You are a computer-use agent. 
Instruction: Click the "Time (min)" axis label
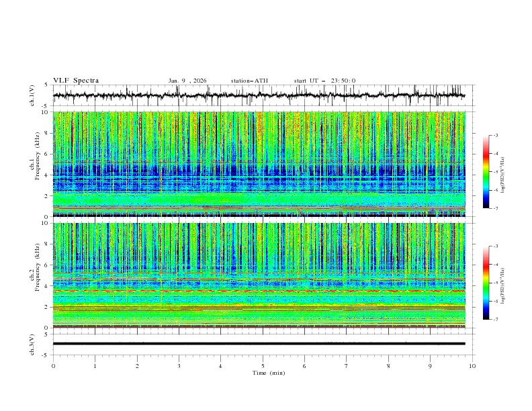click(x=269, y=373)
